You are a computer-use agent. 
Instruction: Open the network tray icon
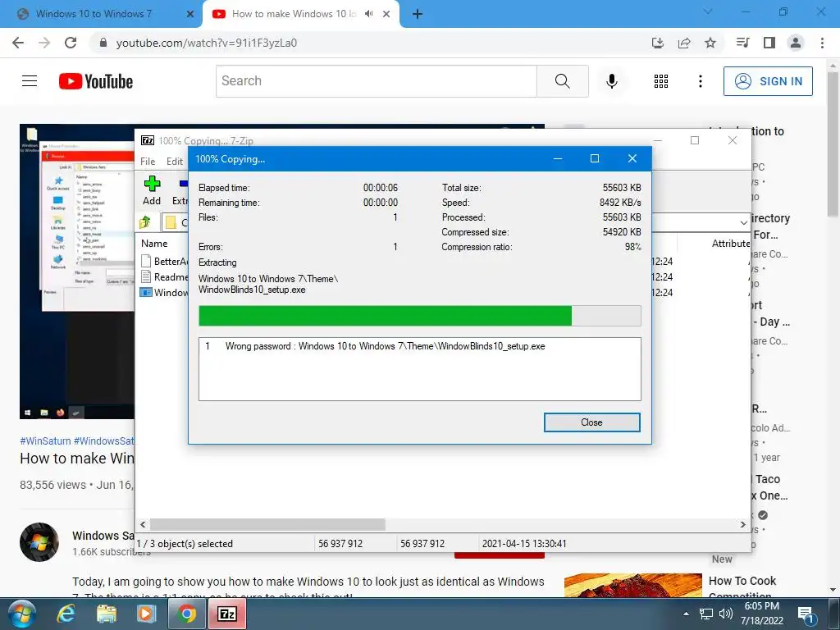(706, 614)
